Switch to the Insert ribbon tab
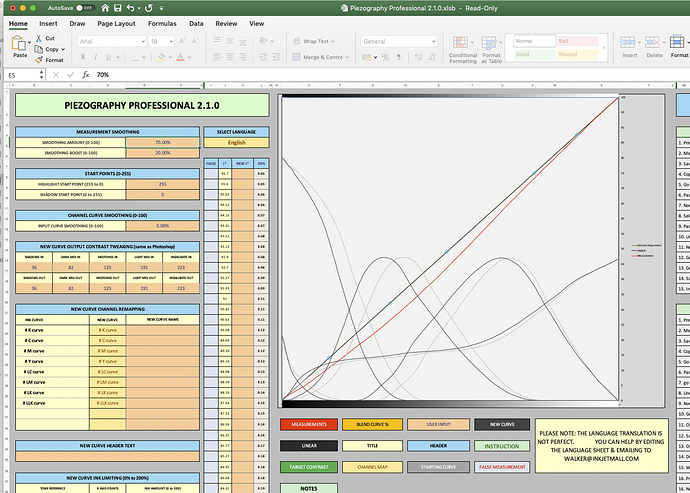Viewport: 690px width, 493px height. (48, 24)
